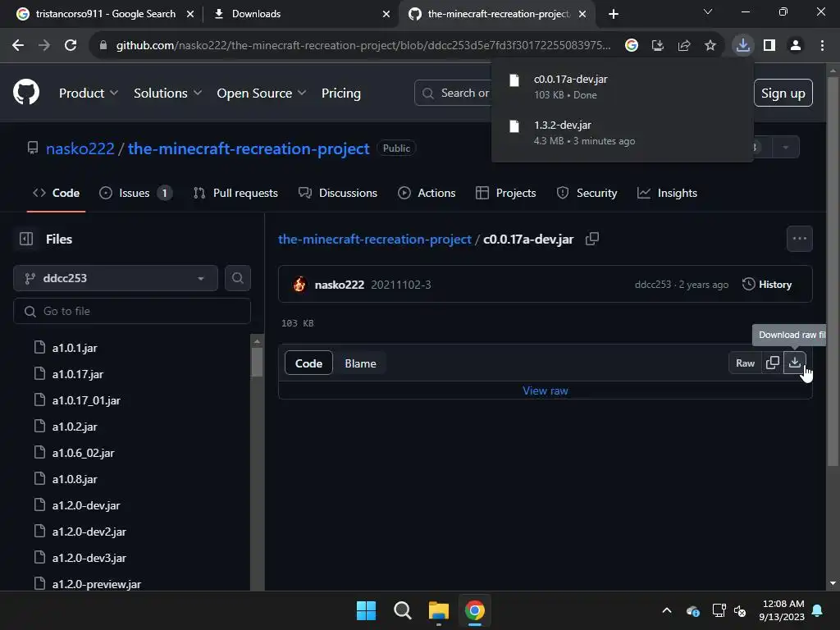Click the GitHub logo home icon
The width and height of the screenshot is (840, 630).
(x=25, y=92)
